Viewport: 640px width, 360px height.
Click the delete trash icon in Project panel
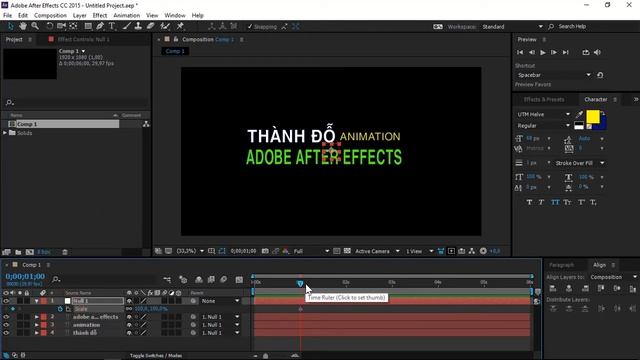click(x=64, y=252)
